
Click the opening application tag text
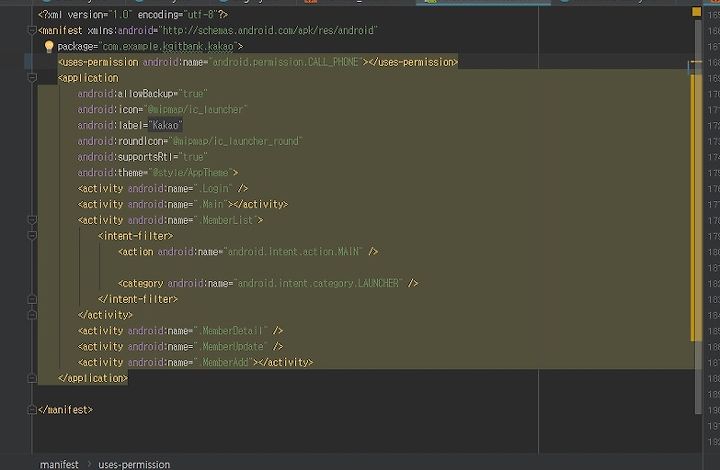(x=88, y=78)
